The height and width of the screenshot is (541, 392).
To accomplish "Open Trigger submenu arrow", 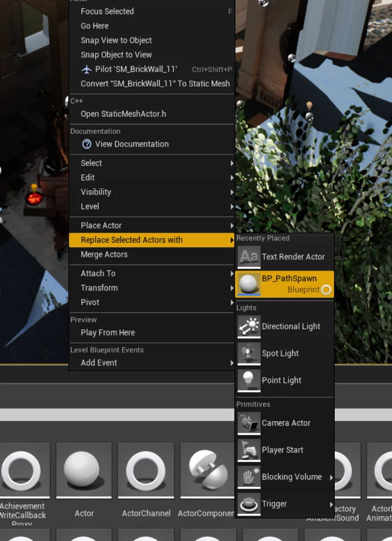I will pos(331,504).
